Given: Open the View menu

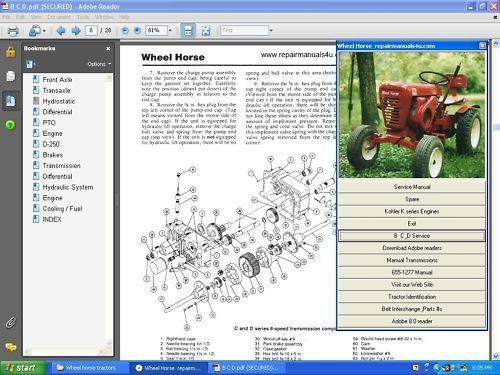Looking at the screenshot, I should pos(36,17).
